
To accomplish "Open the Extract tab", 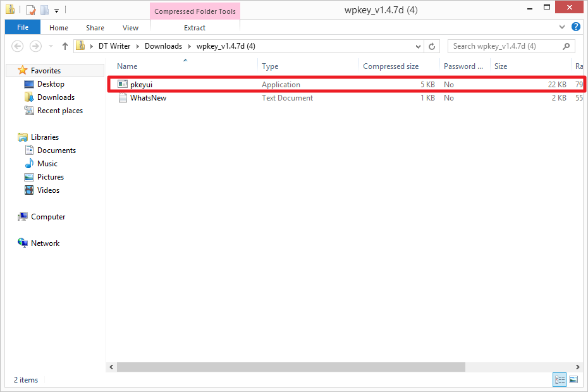I will coord(195,28).
